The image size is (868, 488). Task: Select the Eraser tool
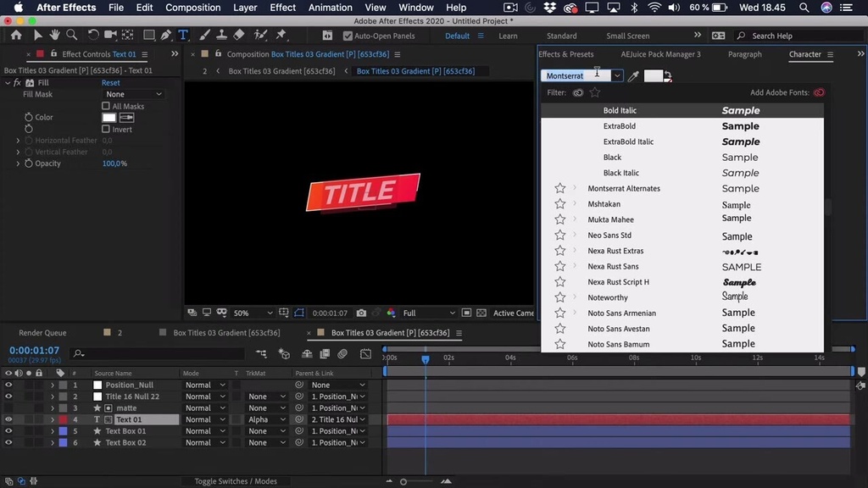coord(238,36)
